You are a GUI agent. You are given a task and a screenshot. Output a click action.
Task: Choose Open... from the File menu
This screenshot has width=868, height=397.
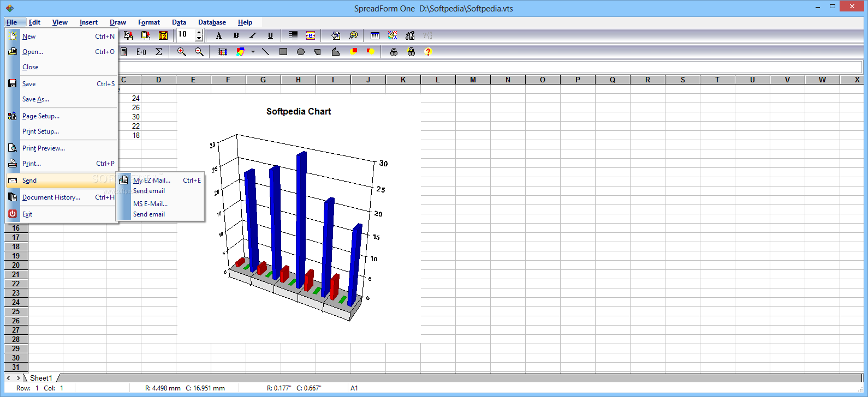[62, 52]
